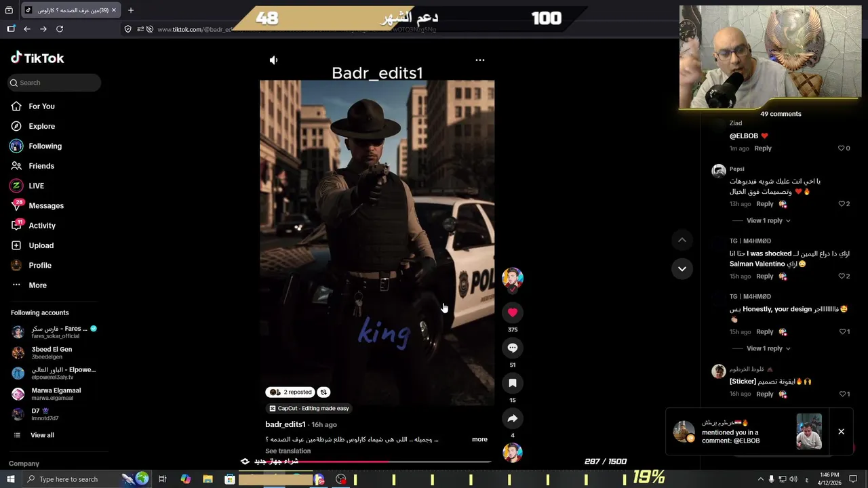This screenshot has width=868, height=488.
Task: Open the volume control in tray
Action: tap(794, 479)
